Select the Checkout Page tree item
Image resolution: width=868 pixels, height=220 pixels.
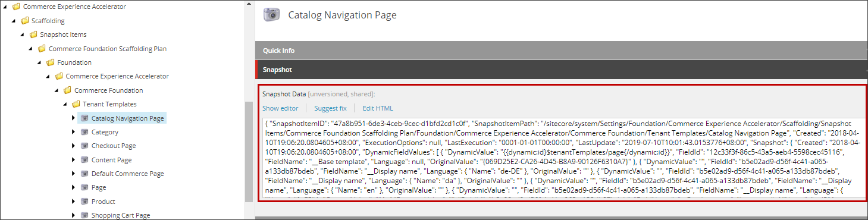[x=114, y=146]
